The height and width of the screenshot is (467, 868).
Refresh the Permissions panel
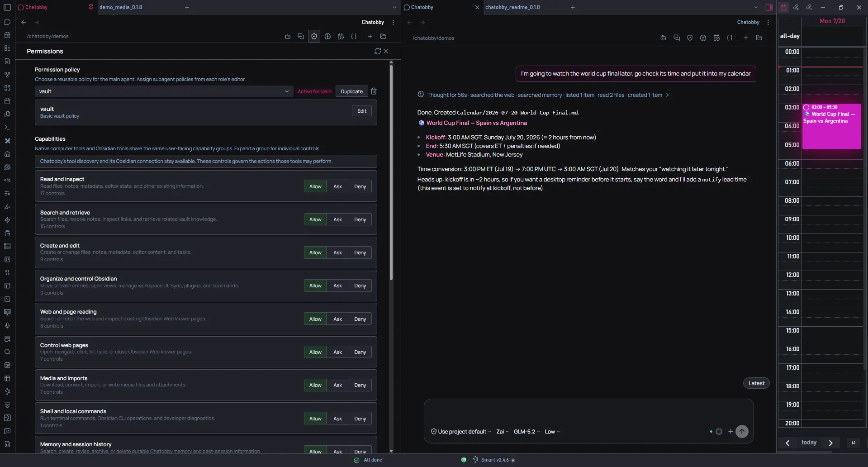coord(378,51)
